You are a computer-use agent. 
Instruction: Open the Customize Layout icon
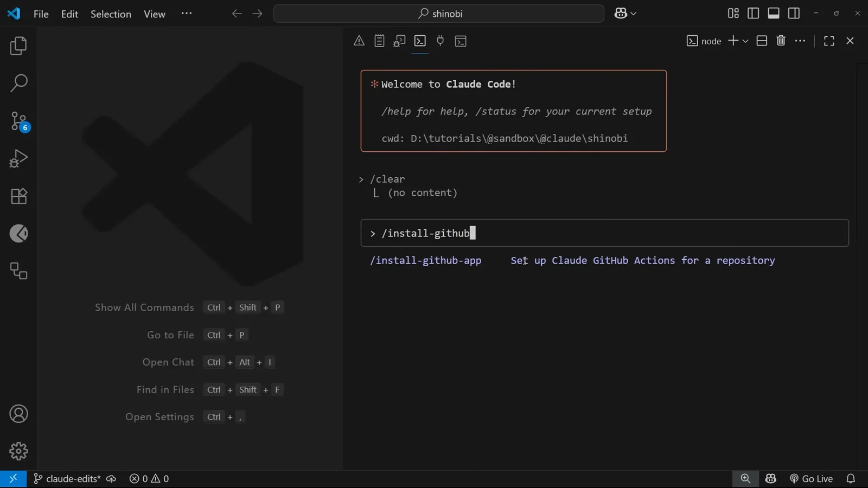click(733, 14)
